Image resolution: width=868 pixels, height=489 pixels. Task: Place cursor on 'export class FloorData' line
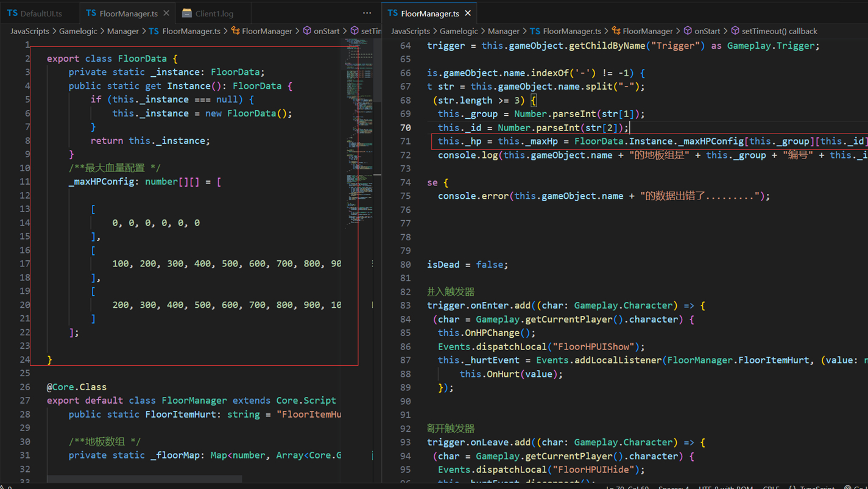[112, 59]
